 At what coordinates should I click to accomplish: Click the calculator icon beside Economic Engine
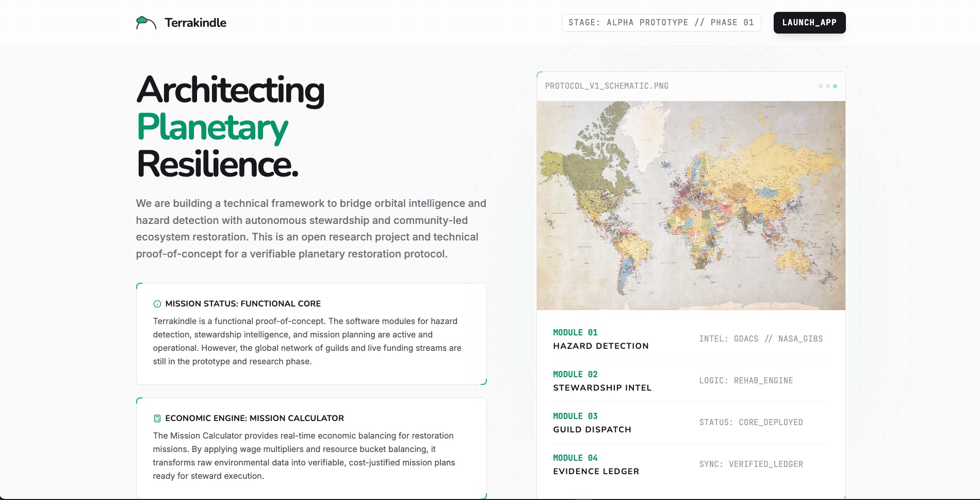(157, 418)
